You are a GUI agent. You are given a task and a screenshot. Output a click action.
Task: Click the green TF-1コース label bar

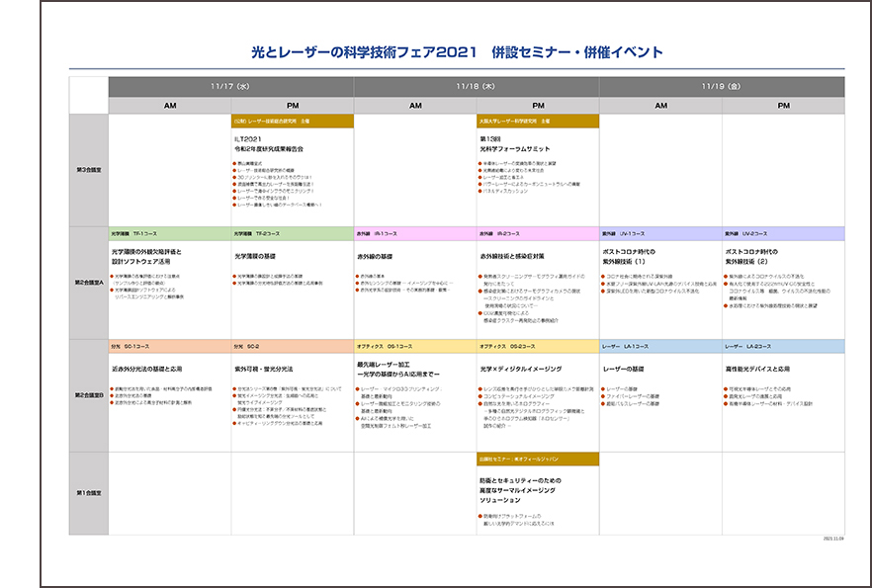pyautogui.click(x=169, y=234)
